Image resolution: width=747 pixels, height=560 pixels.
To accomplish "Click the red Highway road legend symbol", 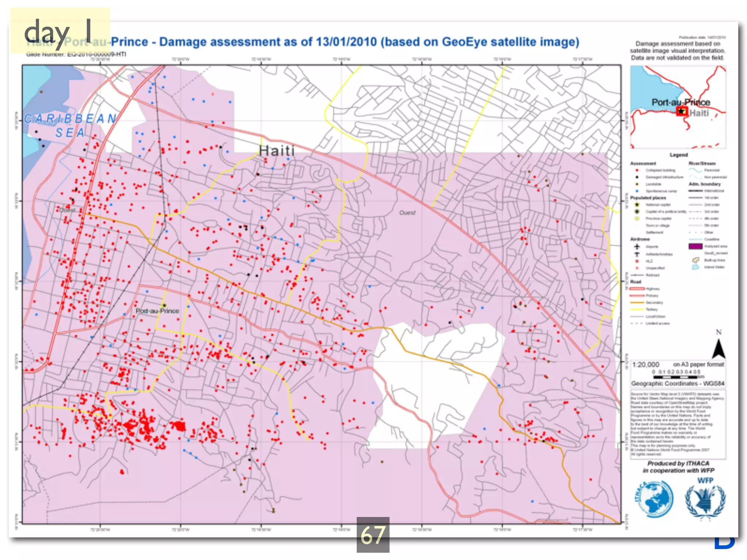I will click(637, 289).
